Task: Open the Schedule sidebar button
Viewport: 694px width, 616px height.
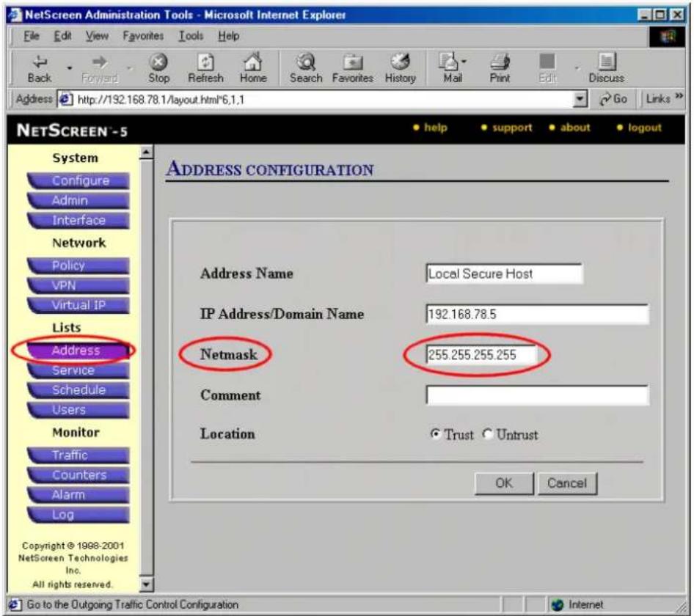Action: point(79,390)
